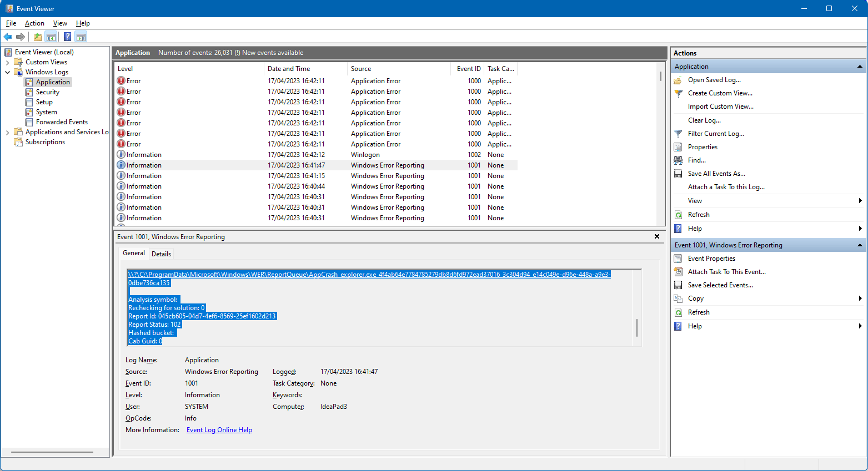Click the Refresh icon under Application actions
The width and height of the screenshot is (868, 471).
(x=678, y=214)
